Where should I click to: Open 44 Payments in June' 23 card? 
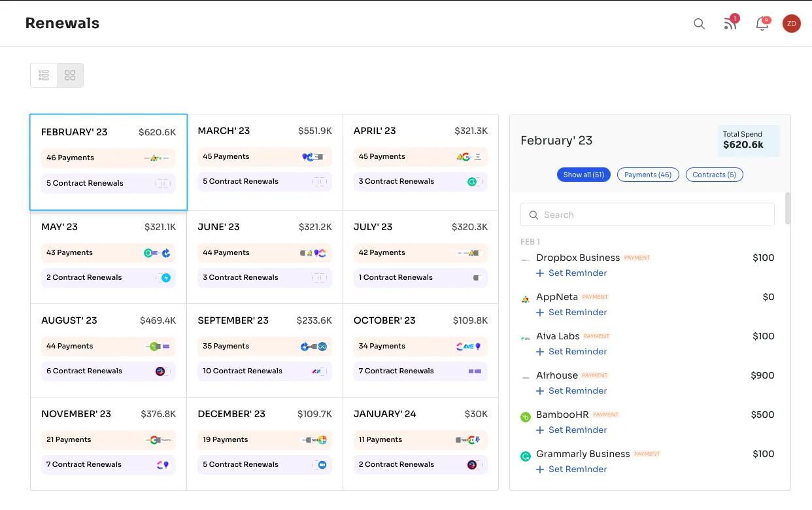tap(265, 252)
